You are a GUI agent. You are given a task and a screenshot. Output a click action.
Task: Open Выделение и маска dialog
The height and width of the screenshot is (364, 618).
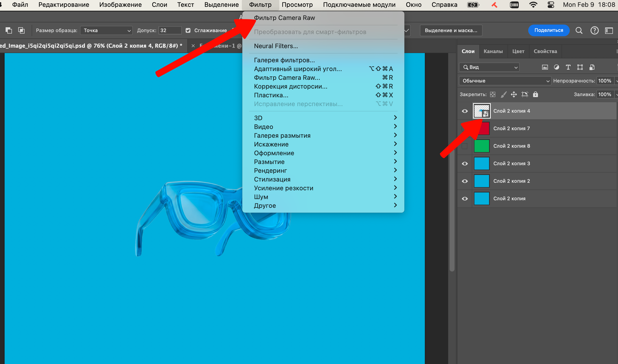coord(451,30)
